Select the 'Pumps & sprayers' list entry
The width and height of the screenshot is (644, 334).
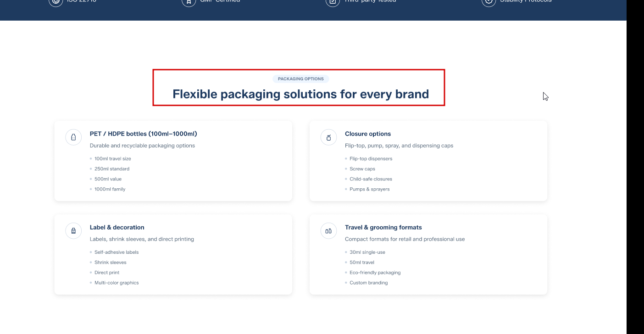[369, 189]
